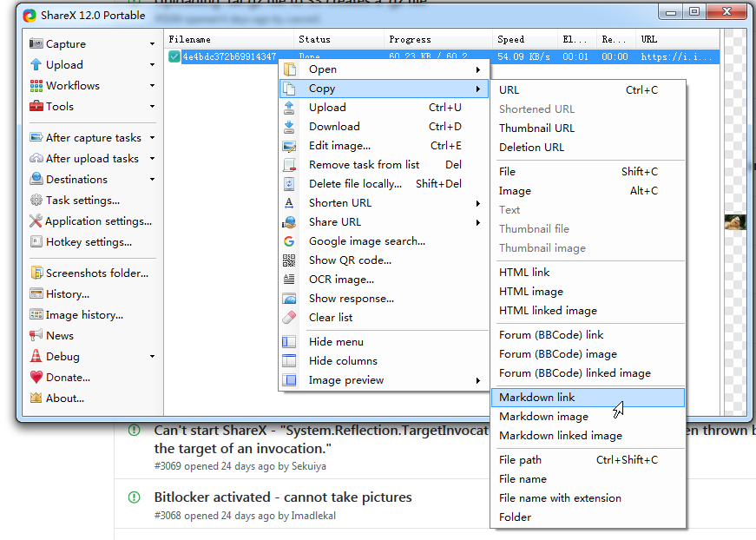Open History via its sidebar icon
Screen dimensions: 756x540
point(35,293)
